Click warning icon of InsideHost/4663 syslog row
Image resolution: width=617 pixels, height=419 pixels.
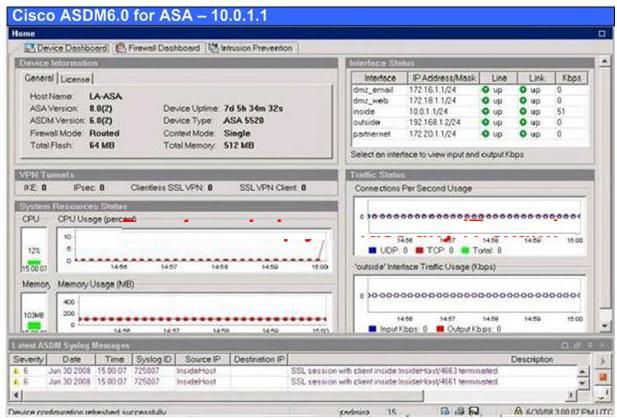(16, 371)
